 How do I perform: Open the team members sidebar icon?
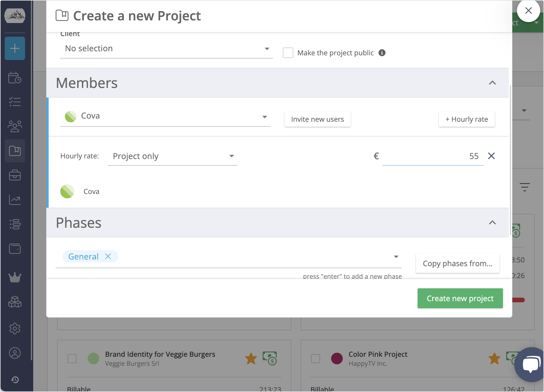point(15,126)
